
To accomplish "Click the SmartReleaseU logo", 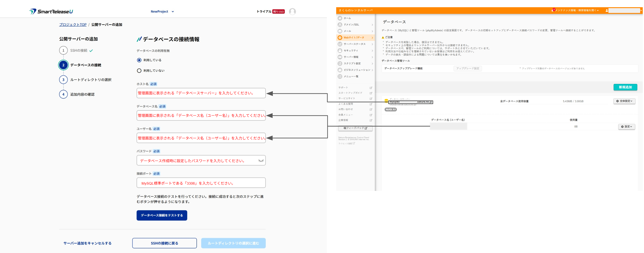I will click(x=51, y=12).
